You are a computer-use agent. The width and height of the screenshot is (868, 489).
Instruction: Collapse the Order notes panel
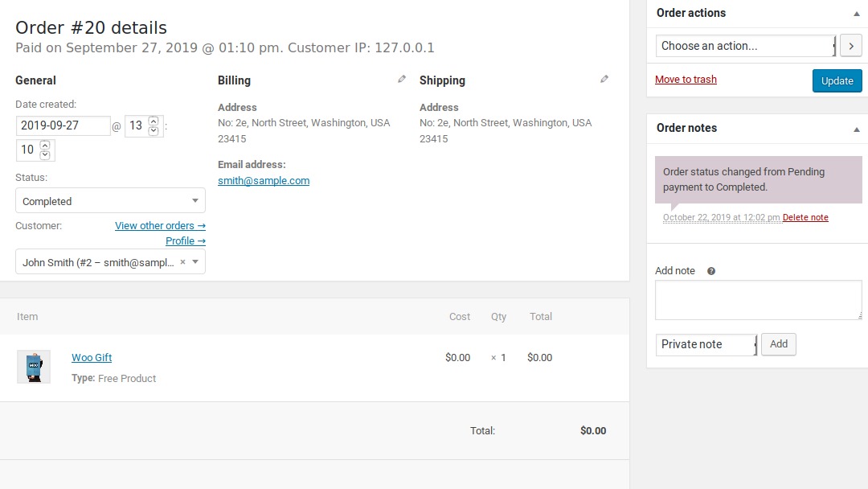856,129
